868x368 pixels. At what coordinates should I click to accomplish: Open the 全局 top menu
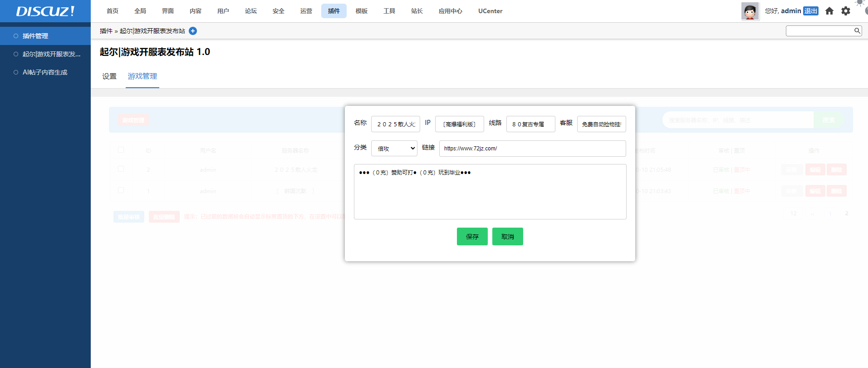point(140,11)
